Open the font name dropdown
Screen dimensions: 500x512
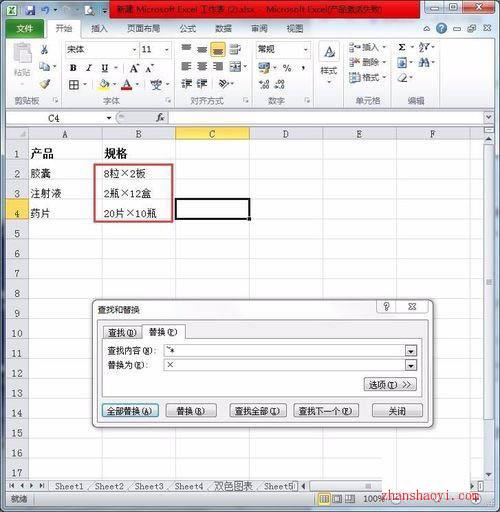134,50
